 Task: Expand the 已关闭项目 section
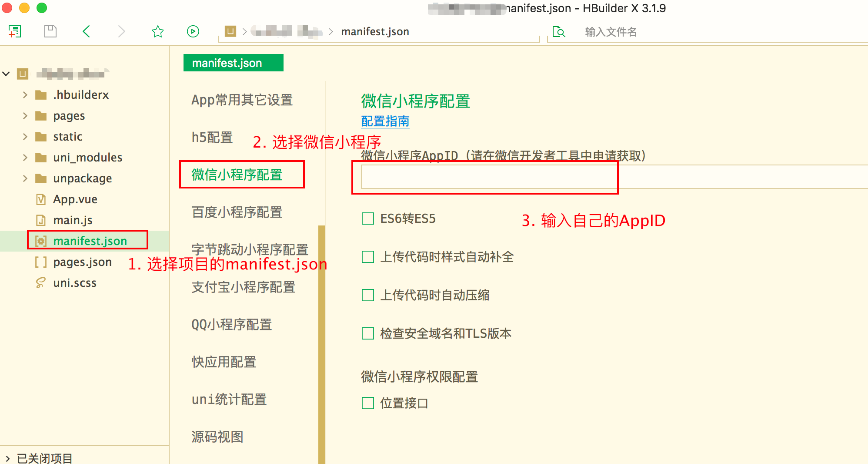coord(8,458)
